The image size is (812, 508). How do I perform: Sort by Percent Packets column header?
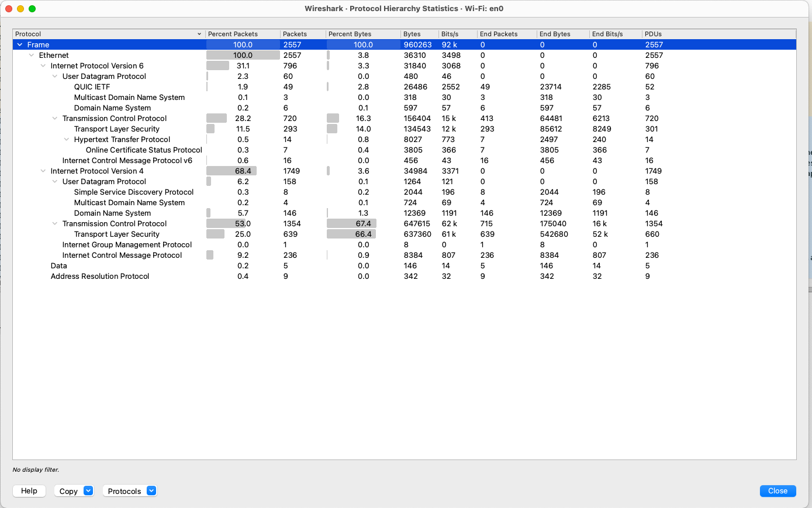pyautogui.click(x=243, y=34)
